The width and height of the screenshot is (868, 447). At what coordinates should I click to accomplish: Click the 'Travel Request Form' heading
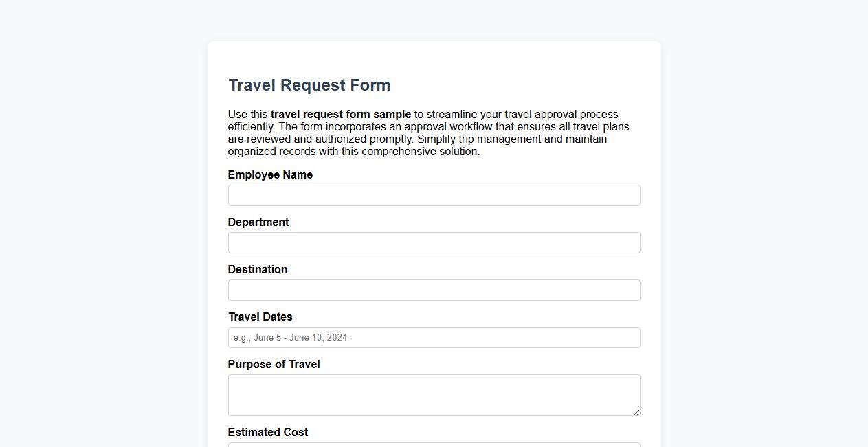309,84
